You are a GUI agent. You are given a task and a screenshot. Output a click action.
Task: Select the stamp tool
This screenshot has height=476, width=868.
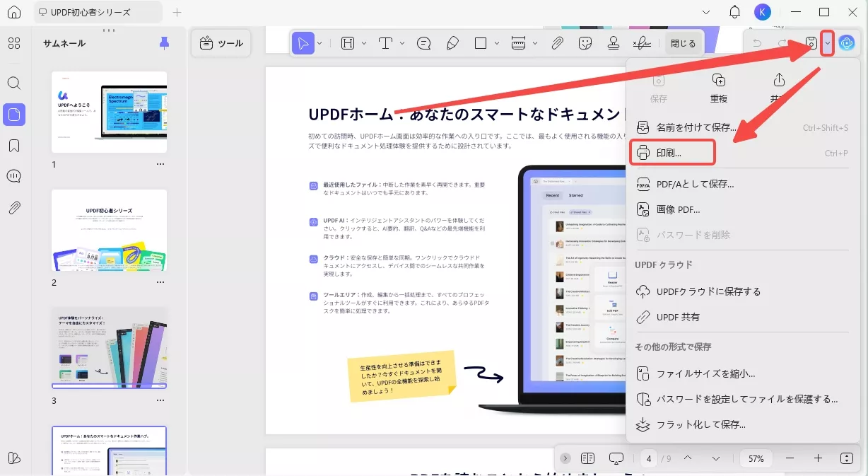click(x=614, y=43)
